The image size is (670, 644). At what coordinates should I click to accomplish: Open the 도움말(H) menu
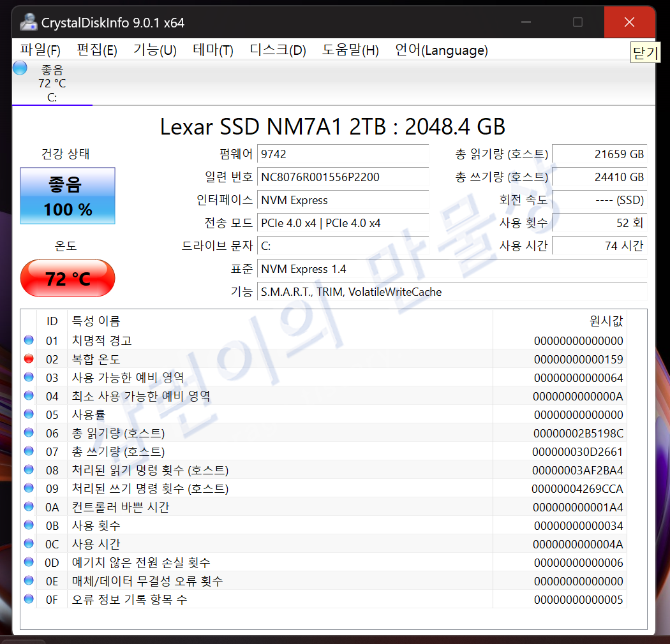[350, 50]
